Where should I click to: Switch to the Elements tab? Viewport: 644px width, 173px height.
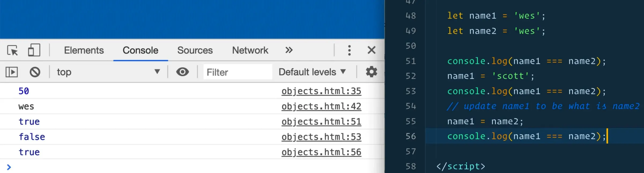[x=84, y=50]
